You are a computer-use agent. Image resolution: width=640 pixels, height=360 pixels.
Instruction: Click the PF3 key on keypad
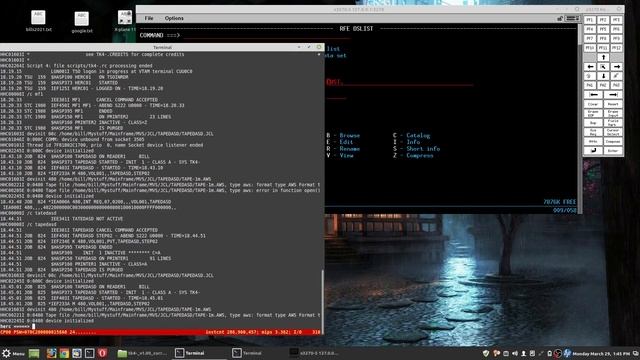click(616, 20)
